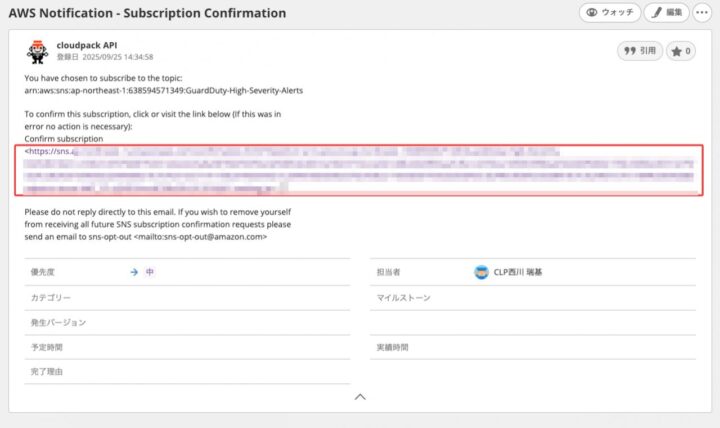Click the 発生バージョン field row
The width and height of the screenshot is (720, 428).
(x=188, y=322)
